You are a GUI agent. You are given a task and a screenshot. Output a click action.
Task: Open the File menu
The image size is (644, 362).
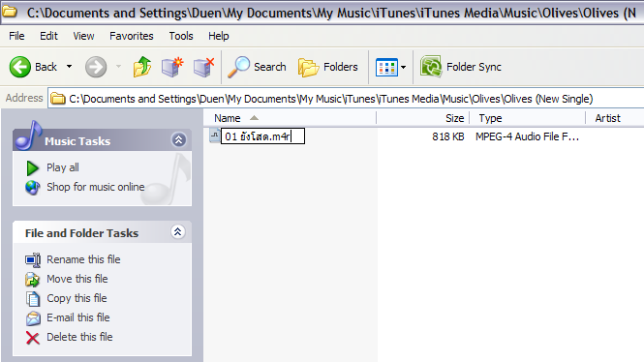click(x=16, y=36)
